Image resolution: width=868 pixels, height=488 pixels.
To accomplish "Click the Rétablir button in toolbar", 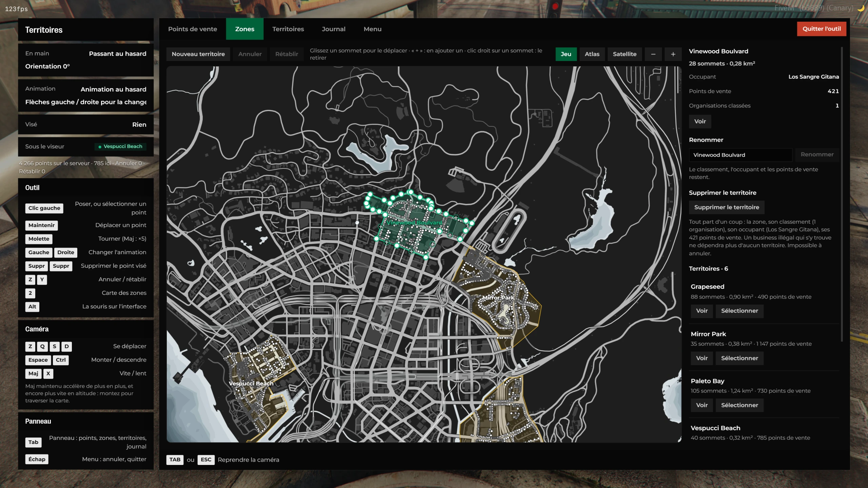I will [287, 54].
